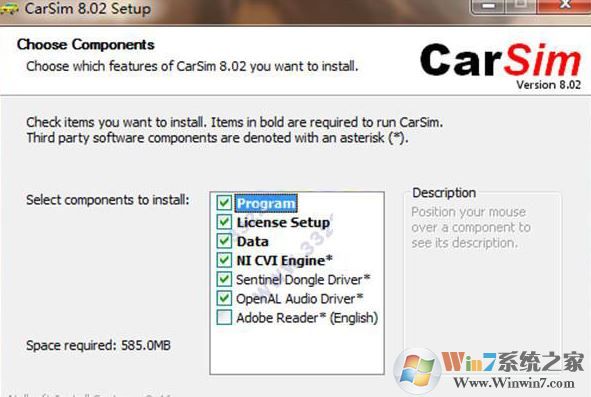This screenshot has width=591, height=397.
Task: Select the Program label in components list
Action: (266, 203)
